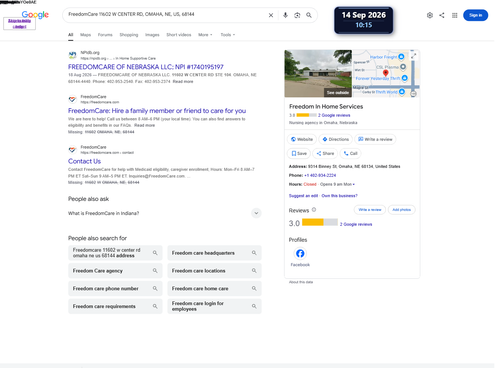Click the 14 Sep 2026 clock widget
500x368 pixels.
pyautogui.click(x=363, y=20)
